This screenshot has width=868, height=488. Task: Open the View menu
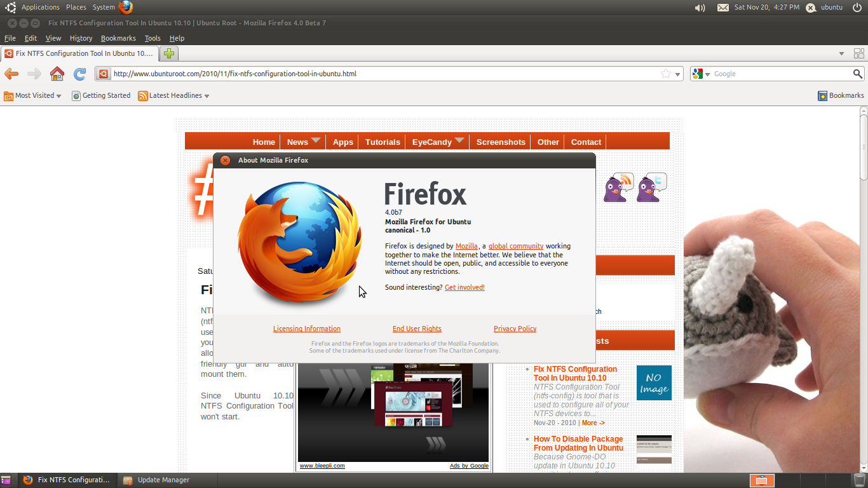[53, 38]
